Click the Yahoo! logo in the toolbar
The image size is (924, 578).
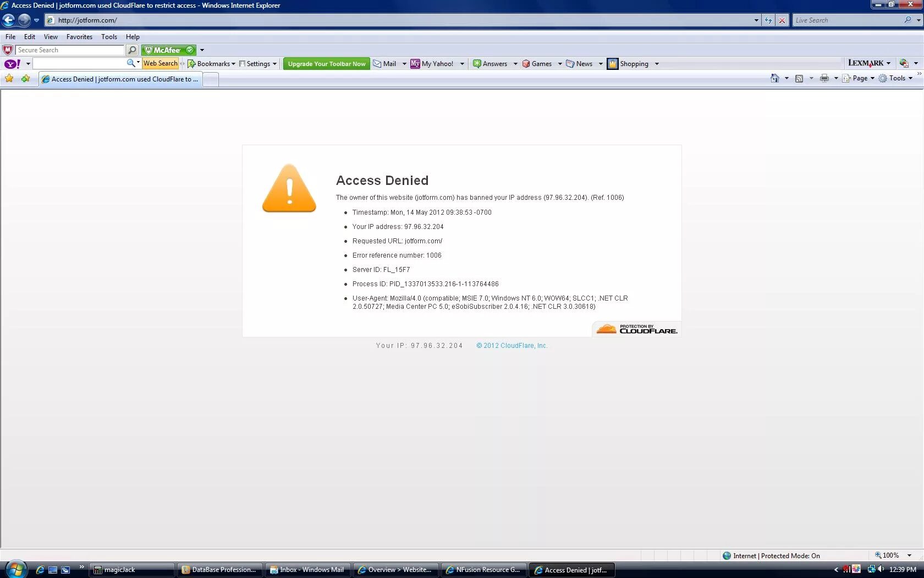click(x=13, y=64)
